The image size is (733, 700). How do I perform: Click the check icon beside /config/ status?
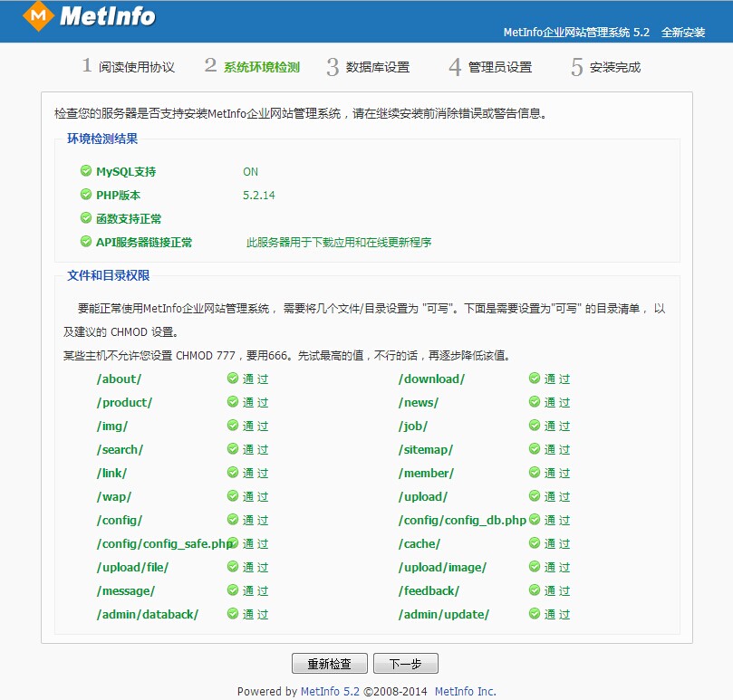click(x=233, y=520)
